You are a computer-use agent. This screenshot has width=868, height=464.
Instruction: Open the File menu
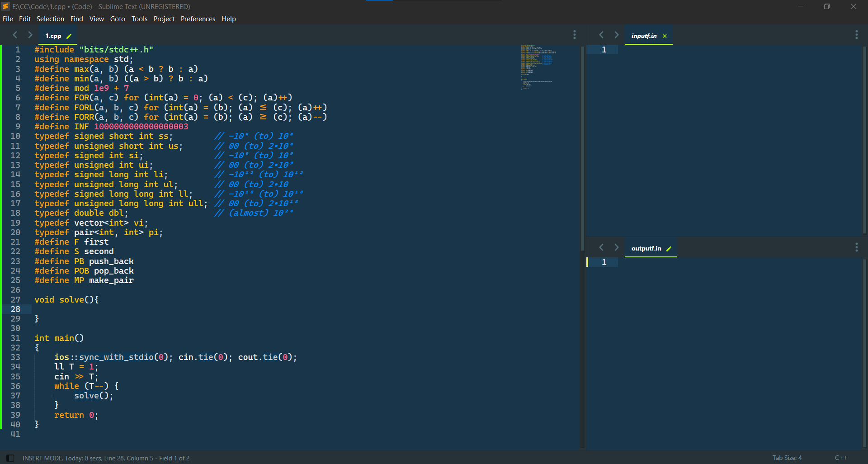8,19
